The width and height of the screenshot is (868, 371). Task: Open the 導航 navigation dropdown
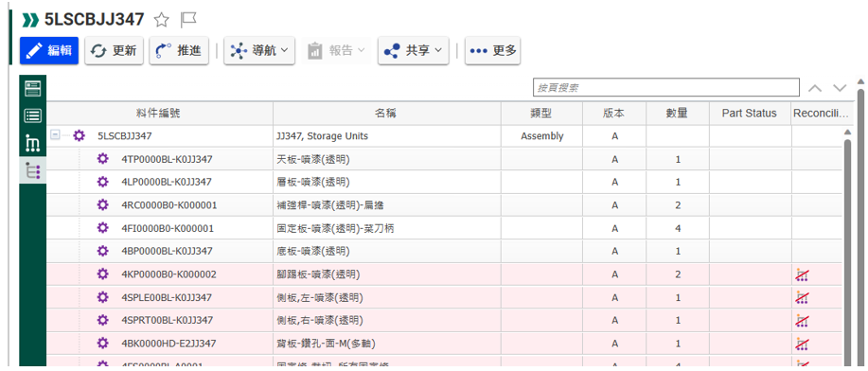coord(259,51)
